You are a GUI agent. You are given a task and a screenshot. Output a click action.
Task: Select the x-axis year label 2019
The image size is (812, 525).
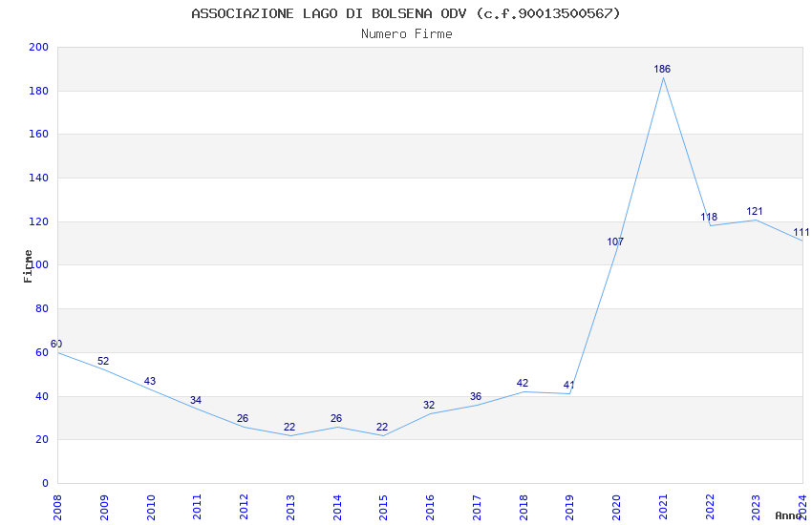[570, 508]
